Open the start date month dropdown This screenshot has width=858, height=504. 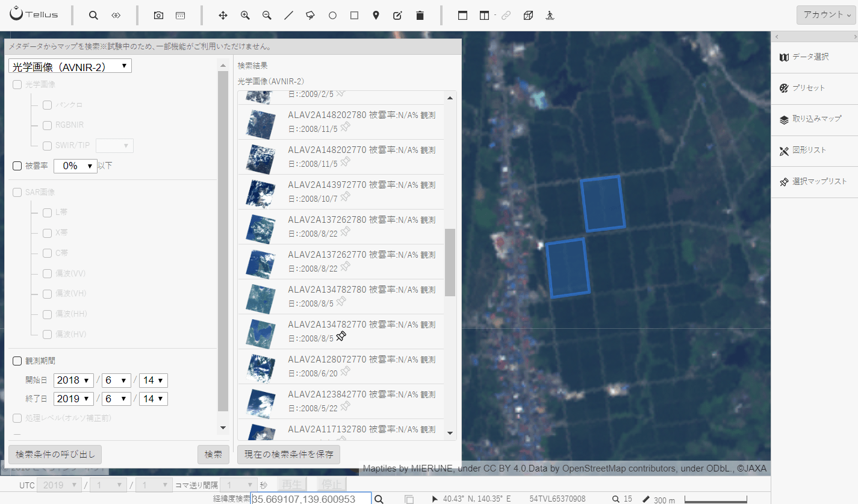click(x=116, y=381)
